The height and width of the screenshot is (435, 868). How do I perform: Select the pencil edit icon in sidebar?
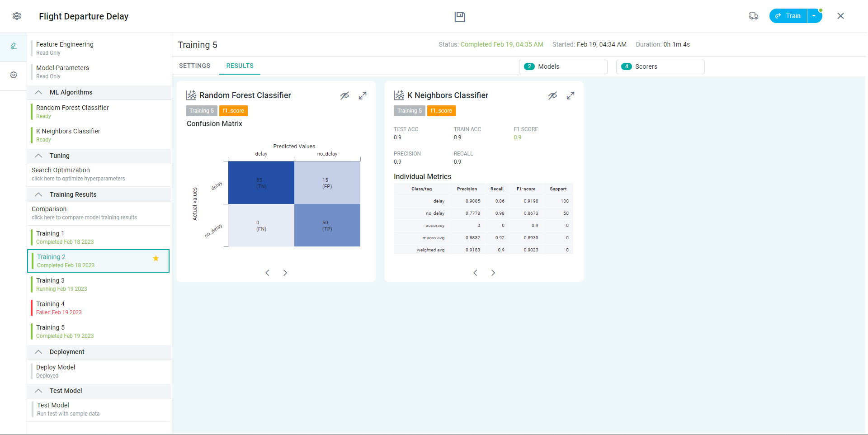coord(14,46)
